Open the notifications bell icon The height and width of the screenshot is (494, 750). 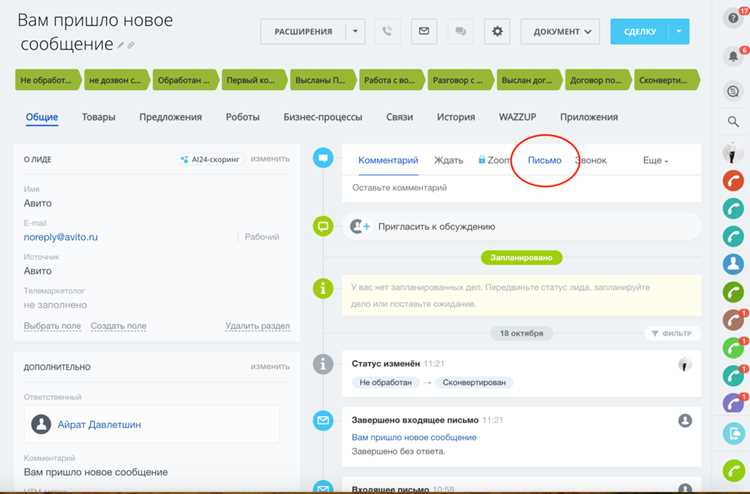coord(733,56)
